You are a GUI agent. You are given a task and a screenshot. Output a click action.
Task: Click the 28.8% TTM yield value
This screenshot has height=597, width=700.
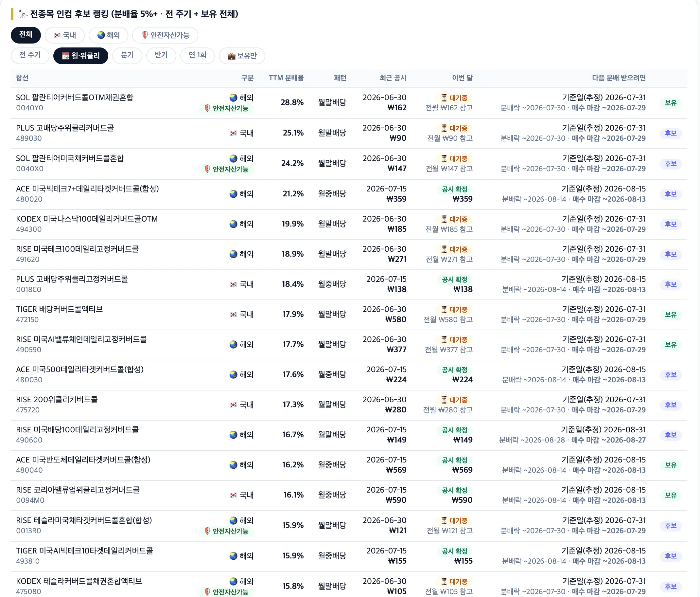pos(292,102)
